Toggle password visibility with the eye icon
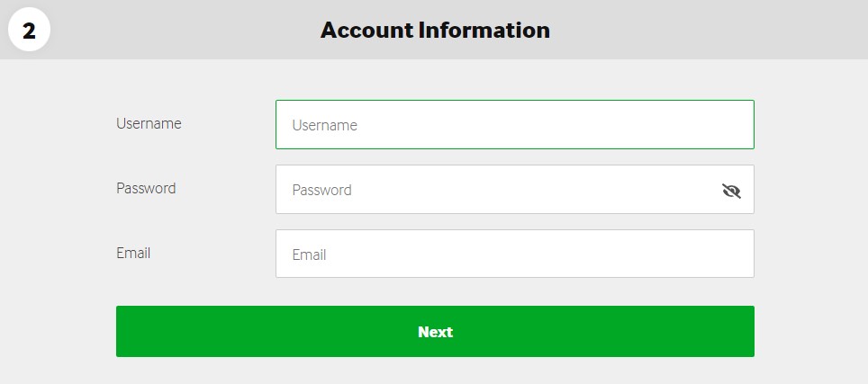868x384 pixels. [x=731, y=191]
